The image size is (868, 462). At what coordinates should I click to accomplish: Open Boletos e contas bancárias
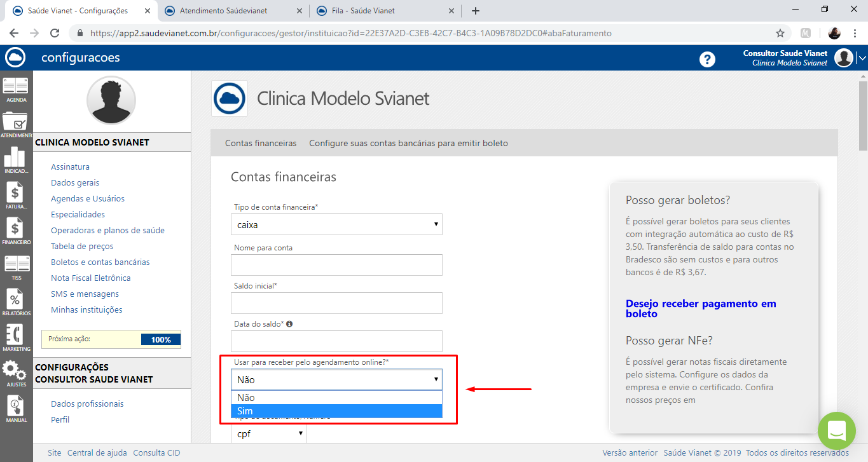[100, 262]
